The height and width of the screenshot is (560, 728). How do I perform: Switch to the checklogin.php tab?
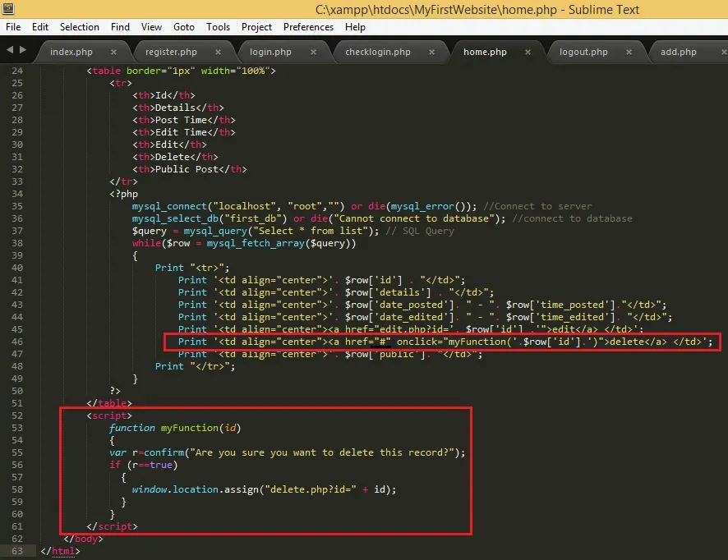(x=377, y=52)
